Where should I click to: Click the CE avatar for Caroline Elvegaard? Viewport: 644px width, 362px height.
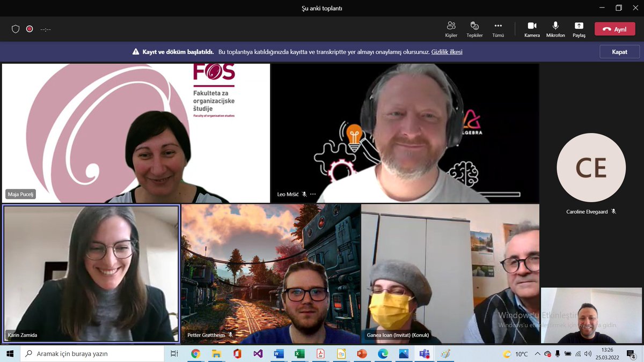point(591,168)
